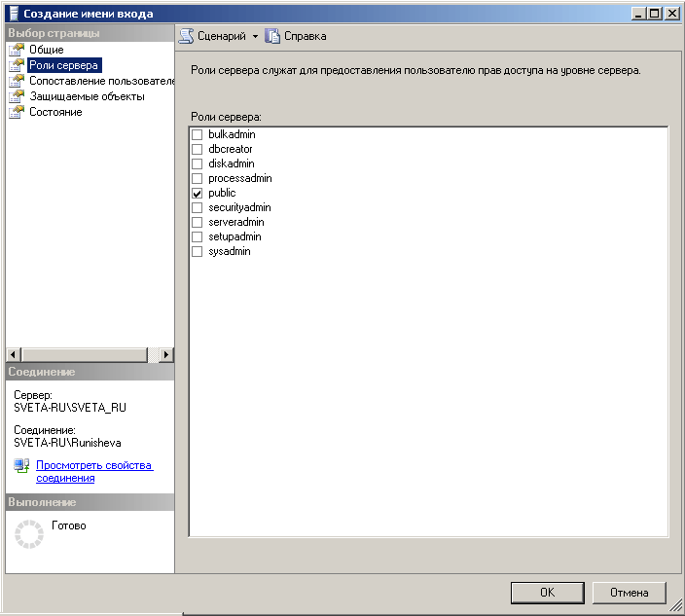Click the Состояние page icon
685x616 pixels.
pos(16,112)
